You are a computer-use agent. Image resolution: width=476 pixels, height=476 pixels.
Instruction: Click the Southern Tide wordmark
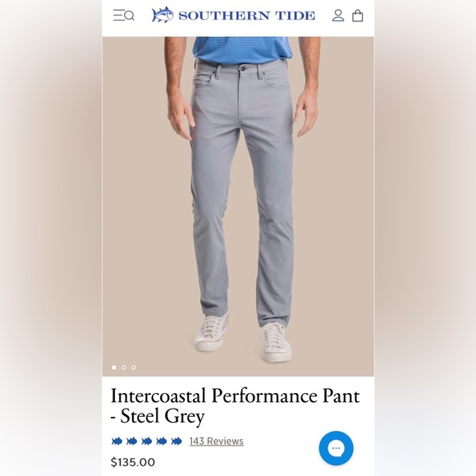247,16
